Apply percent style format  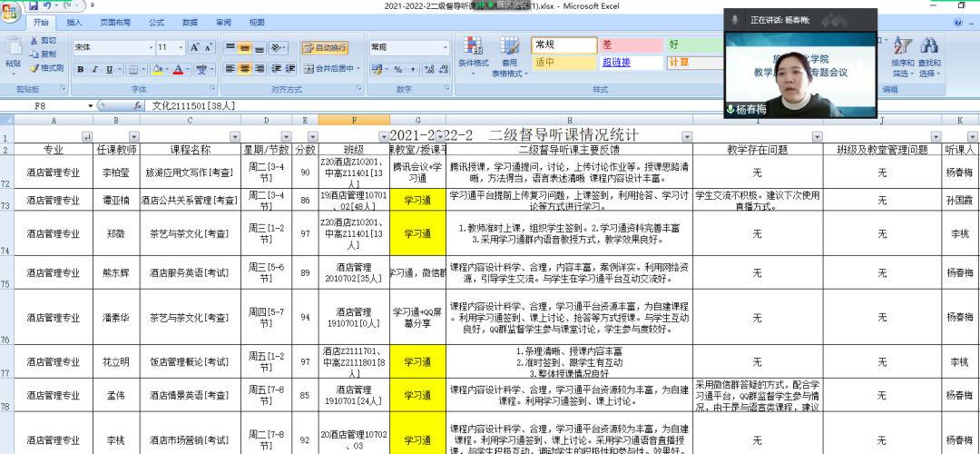click(x=398, y=69)
